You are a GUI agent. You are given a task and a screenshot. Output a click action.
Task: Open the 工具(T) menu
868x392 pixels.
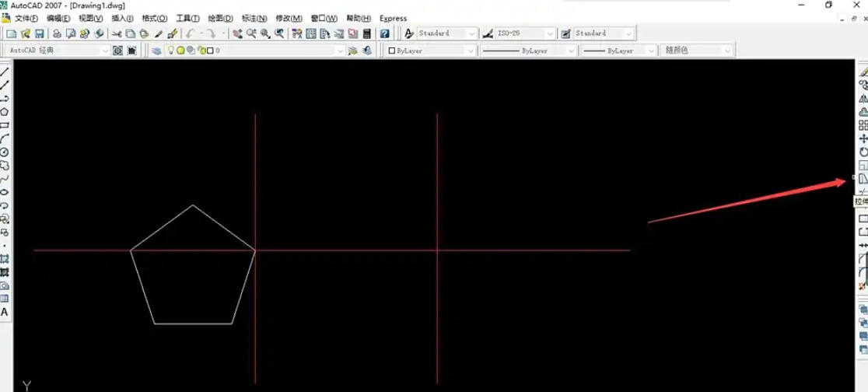(x=187, y=18)
